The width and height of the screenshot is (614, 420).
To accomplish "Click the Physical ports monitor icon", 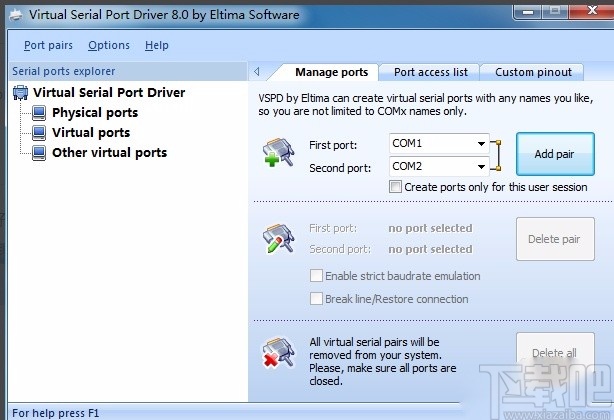I will (x=39, y=113).
